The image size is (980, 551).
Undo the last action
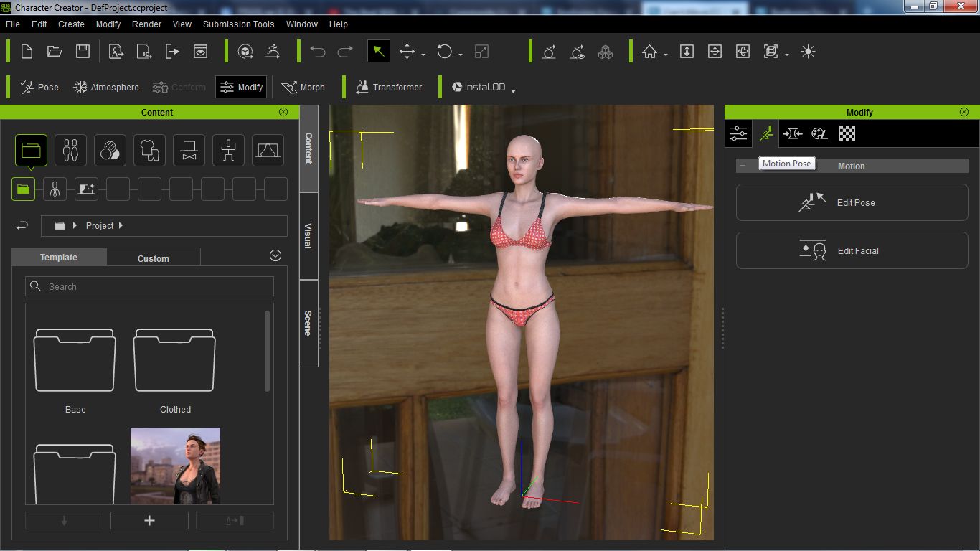pyautogui.click(x=318, y=52)
